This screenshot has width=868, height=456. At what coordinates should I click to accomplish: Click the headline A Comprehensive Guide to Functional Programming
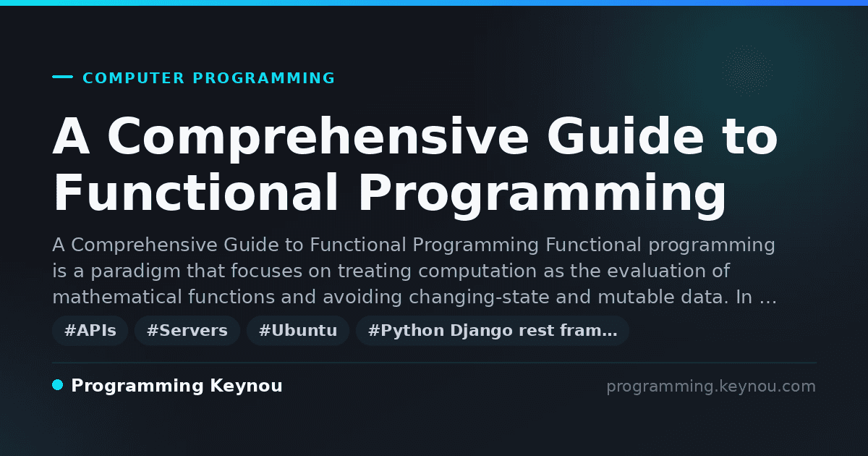(415, 165)
